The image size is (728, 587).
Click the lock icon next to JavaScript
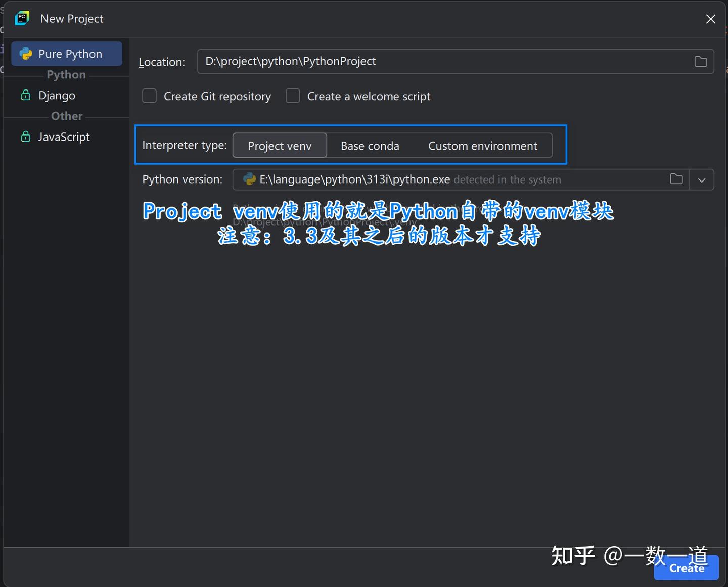pyautogui.click(x=26, y=137)
